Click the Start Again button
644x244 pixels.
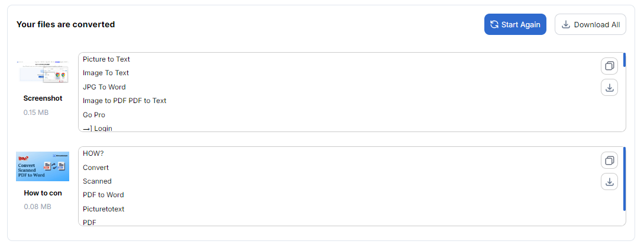coord(515,24)
